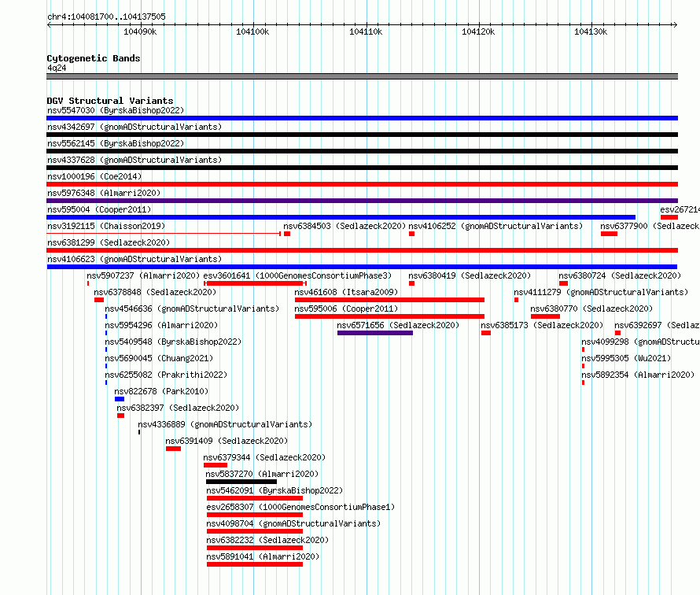Click the nsv4099298 variant label
This screenshot has width=700, height=595.
641,342
